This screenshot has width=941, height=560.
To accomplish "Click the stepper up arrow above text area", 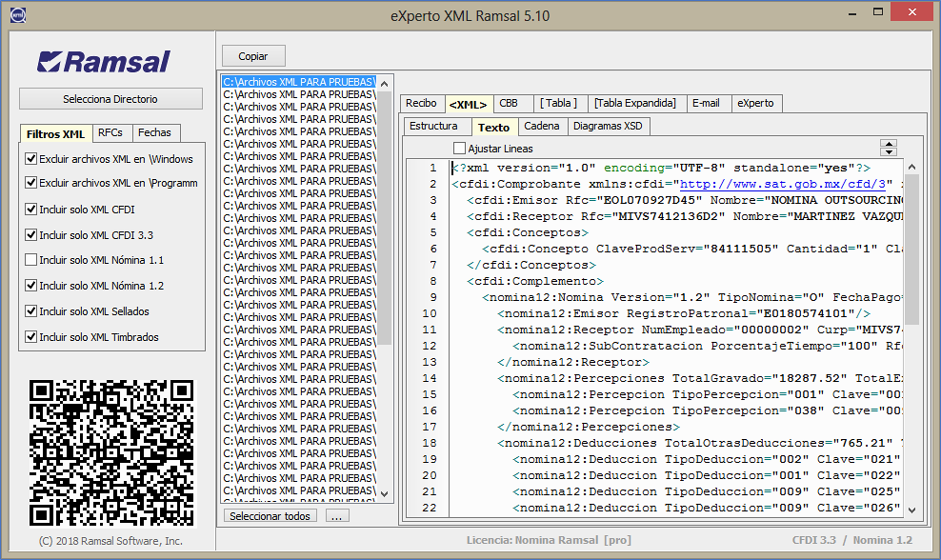I will pyautogui.click(x=889, y=144).
